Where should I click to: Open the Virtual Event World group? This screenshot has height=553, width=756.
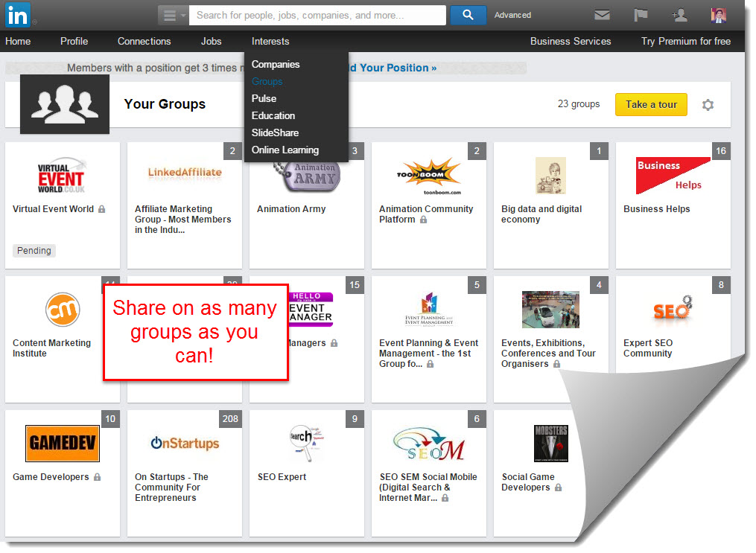click(53, 209)
